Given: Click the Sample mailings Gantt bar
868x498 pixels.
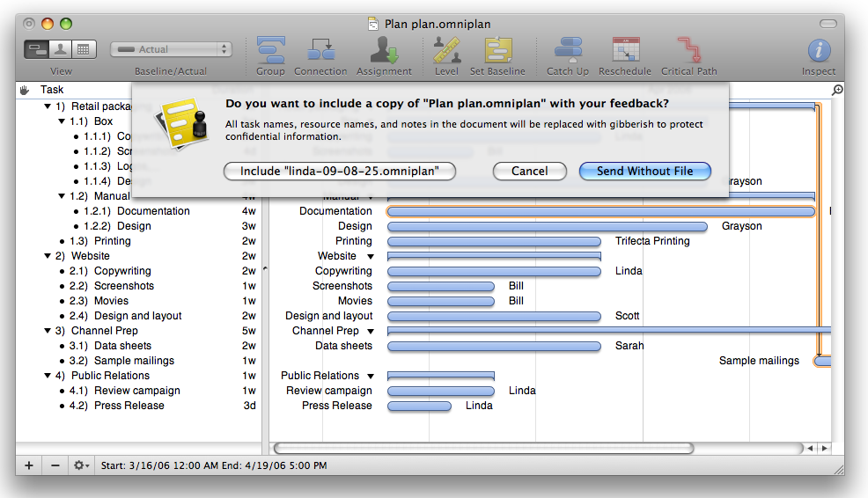Looking at the screenshot, I should point(822,362).
